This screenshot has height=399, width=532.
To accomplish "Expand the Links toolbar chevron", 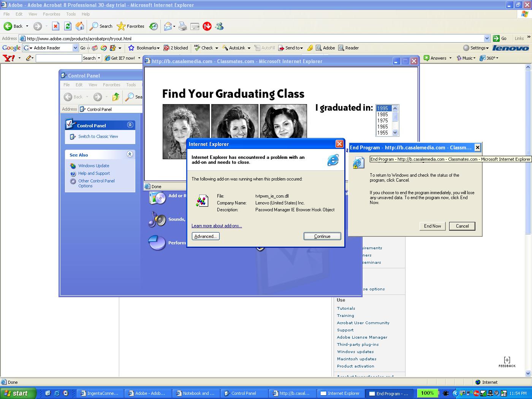I will (x=529, y=38).
